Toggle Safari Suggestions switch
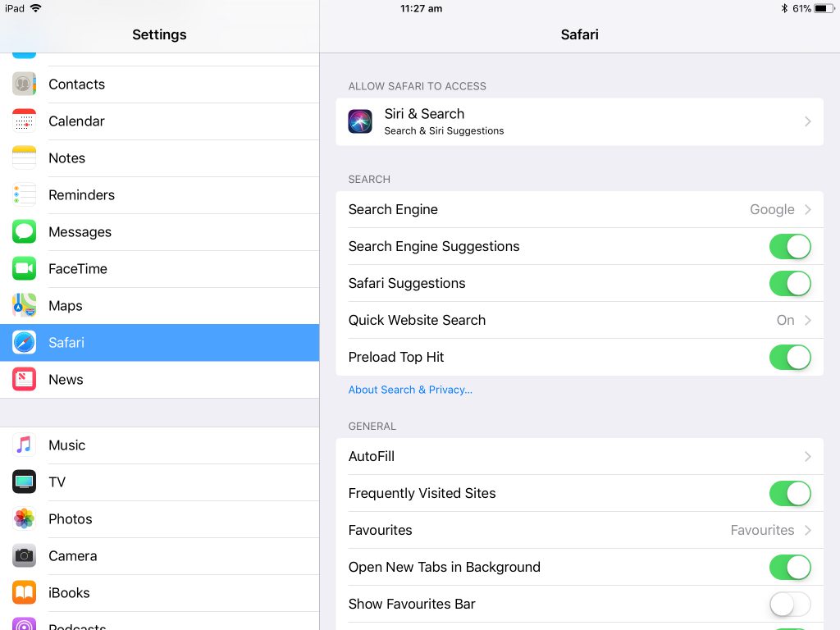This screenshot has width=840, height=630. (x=790, y=283)
